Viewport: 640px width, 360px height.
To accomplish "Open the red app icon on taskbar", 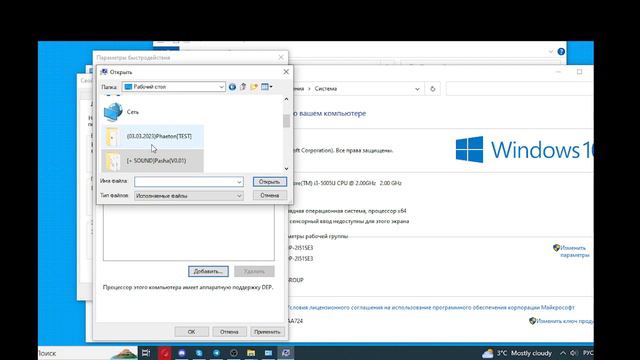I will click(165, 353).
